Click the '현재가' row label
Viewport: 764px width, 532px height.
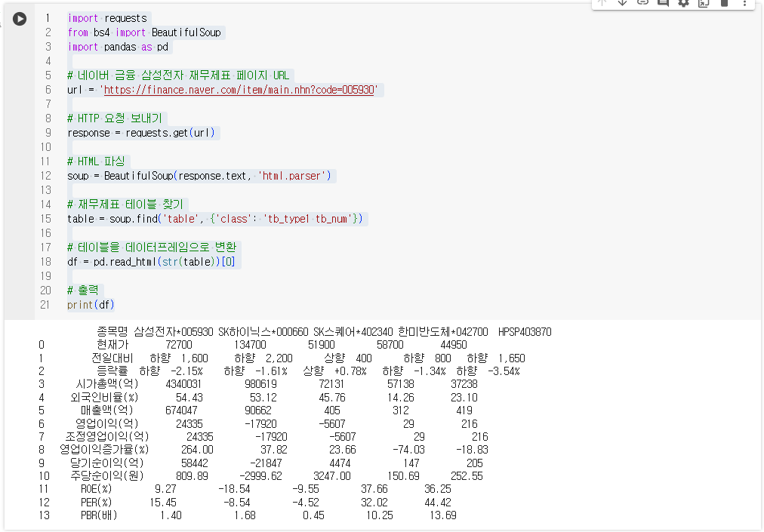[x=112, y=345]
